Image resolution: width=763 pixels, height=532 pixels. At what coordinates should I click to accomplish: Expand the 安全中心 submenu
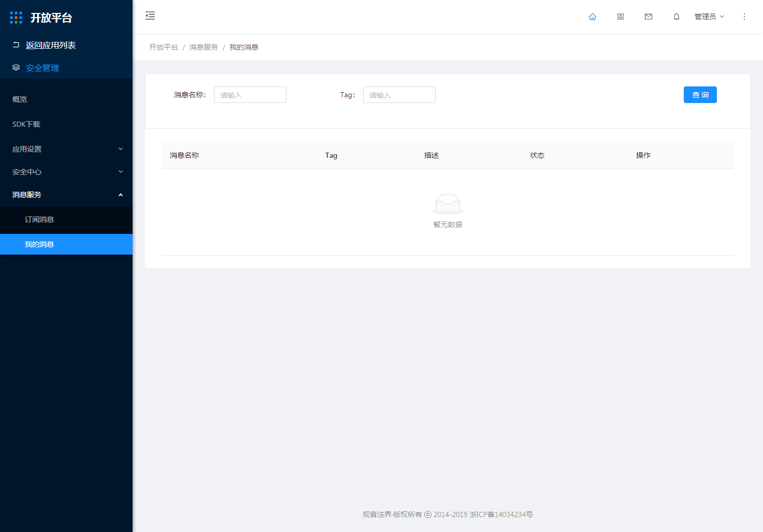pyautogui.click(x=66, y=172)
